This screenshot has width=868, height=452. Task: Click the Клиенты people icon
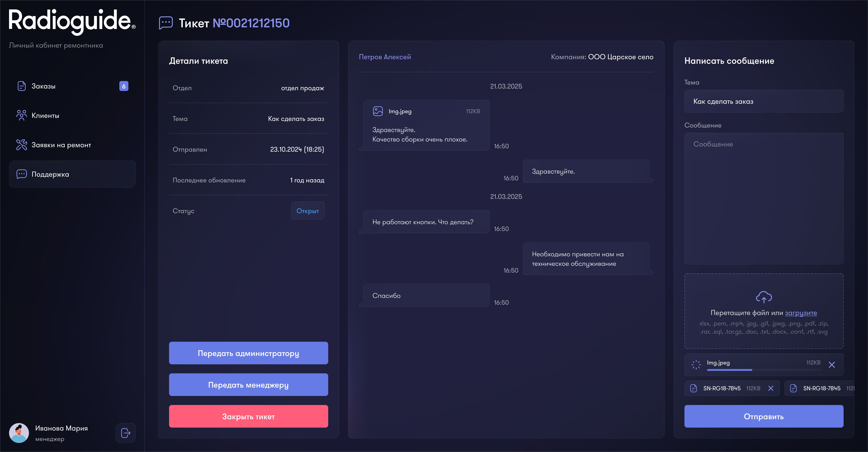pos(22,116)
